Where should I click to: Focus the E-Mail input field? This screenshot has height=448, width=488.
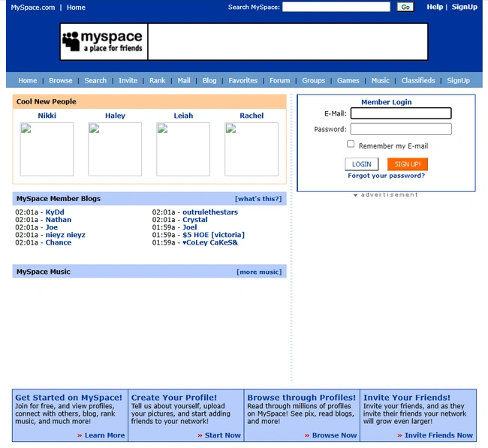pyautogui.click(x=401, y=113)
